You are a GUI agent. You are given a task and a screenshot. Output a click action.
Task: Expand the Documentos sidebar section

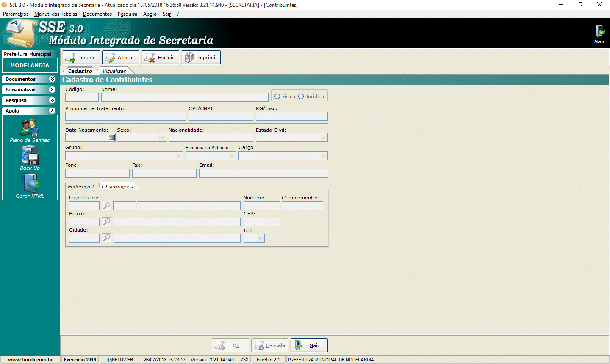pos(52,79)
